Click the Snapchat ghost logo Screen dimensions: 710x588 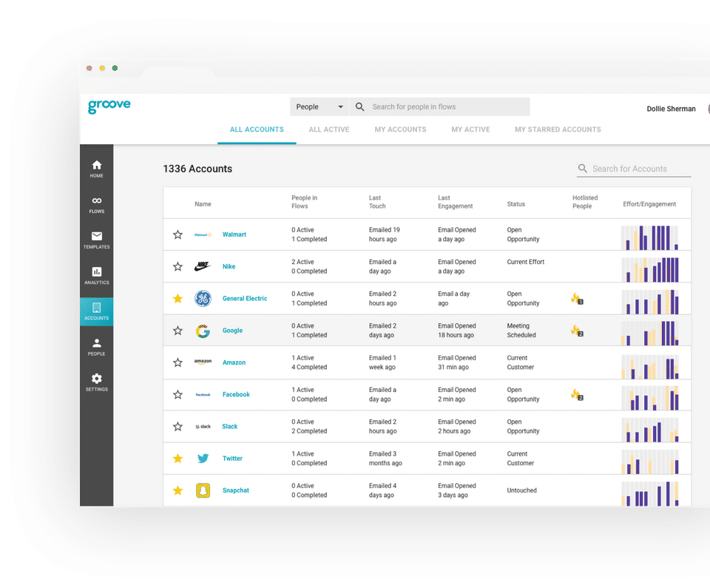(203, 490)
